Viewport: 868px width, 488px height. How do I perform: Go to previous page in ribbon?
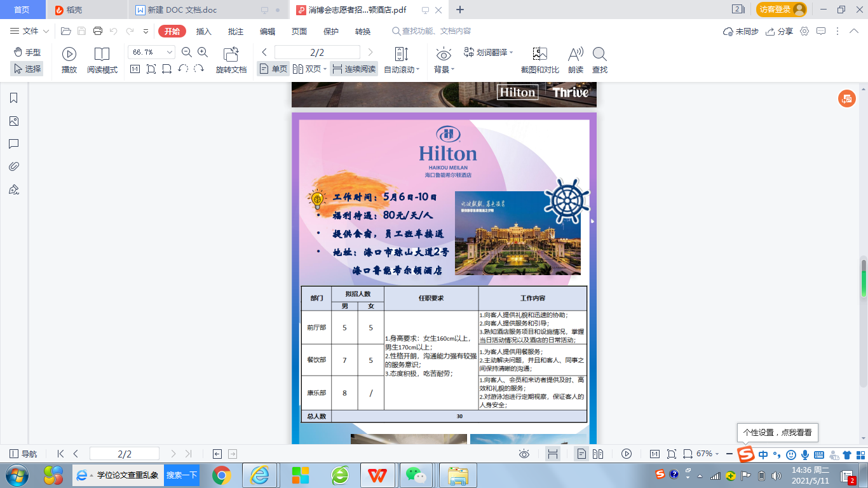(x=264, y=52)
